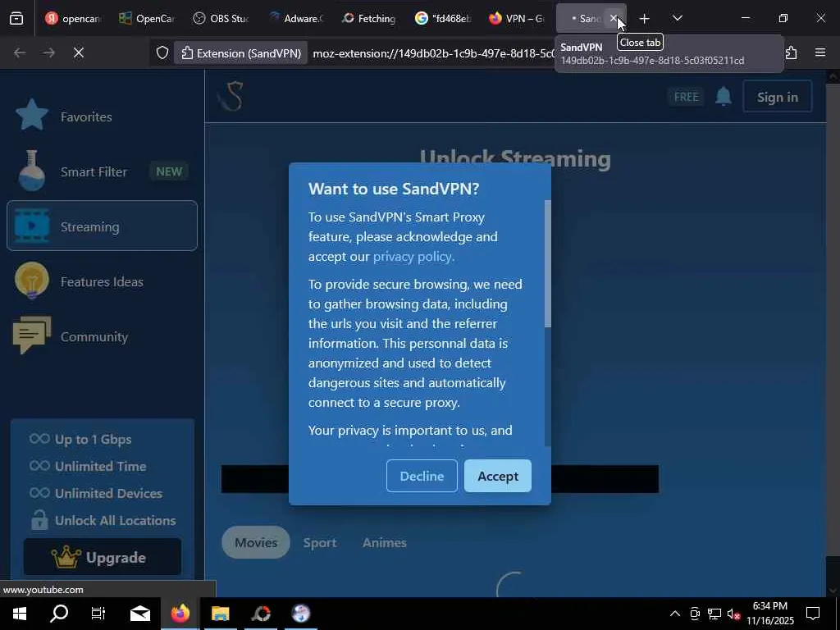The image size is (840, 630).
Task: Click the Unlimited Time text
Action: tap(101, 466)
